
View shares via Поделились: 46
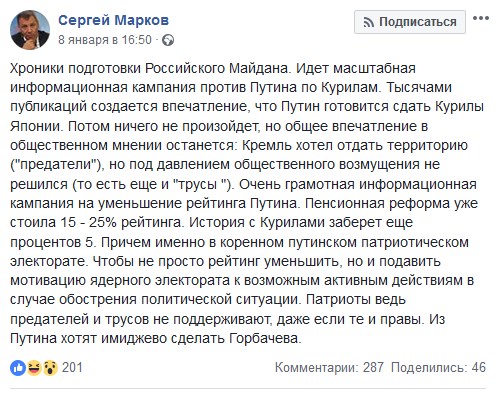pos(438,368)
